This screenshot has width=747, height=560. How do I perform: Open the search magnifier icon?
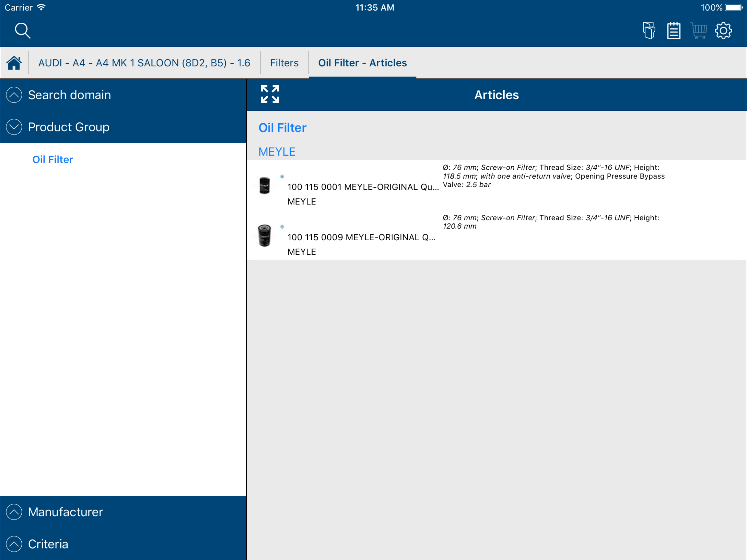pos(23,31)
